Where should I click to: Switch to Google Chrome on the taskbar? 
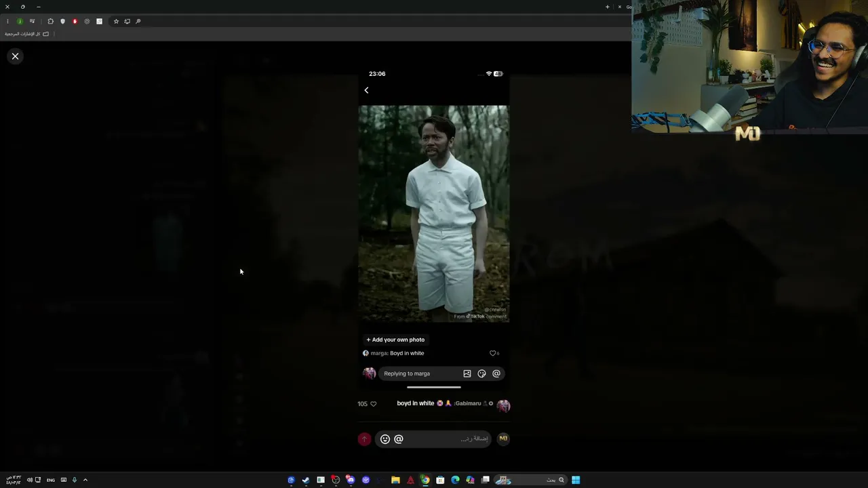pos(425,480)
